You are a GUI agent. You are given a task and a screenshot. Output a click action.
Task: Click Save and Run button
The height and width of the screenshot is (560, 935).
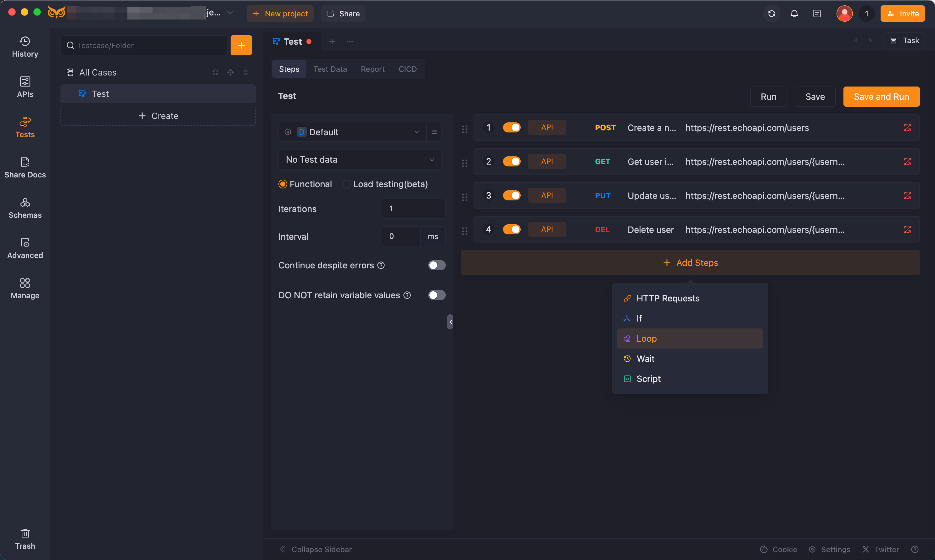pos(881,97)
